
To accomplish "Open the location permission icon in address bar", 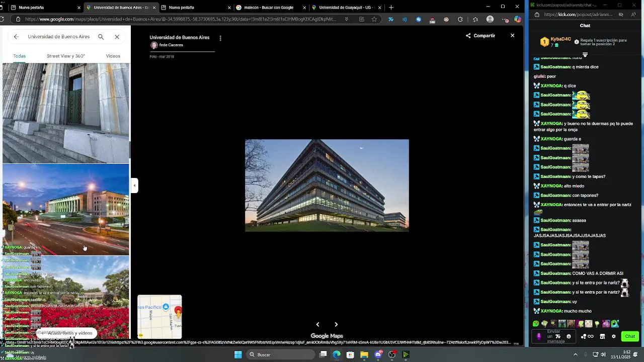I will tap(346, 19).
